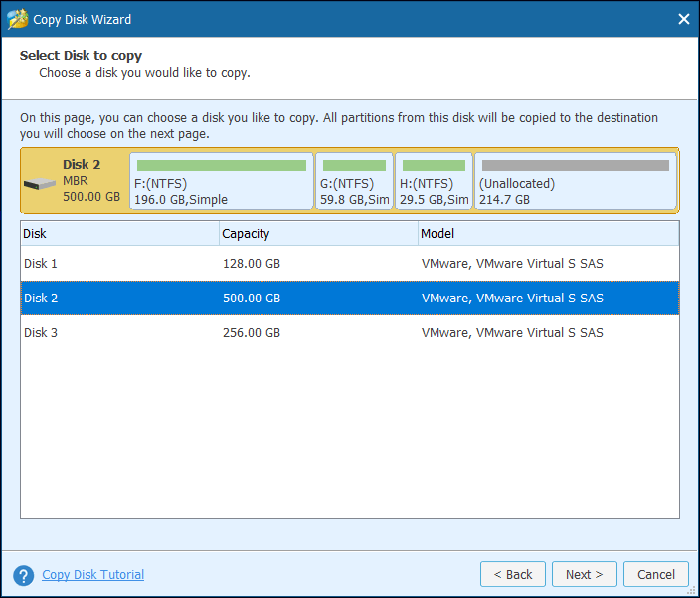The image size is (700, 598).
Task: Click Disk 3's VMware Virtual S SAS model
Action: (512, 332)
